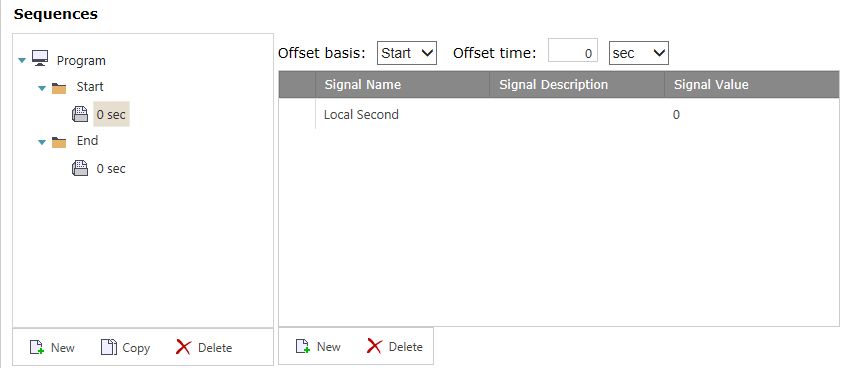Viewport: 851px width, 368px height.
Task: Select the Program tree label
Action: (x=81, y=60)
